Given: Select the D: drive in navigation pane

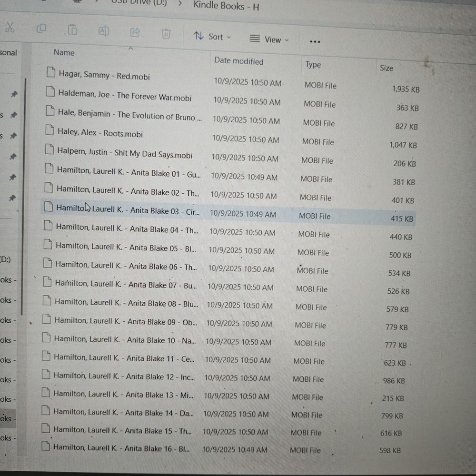Looking at the screenshot, I should tap(5, 259).
